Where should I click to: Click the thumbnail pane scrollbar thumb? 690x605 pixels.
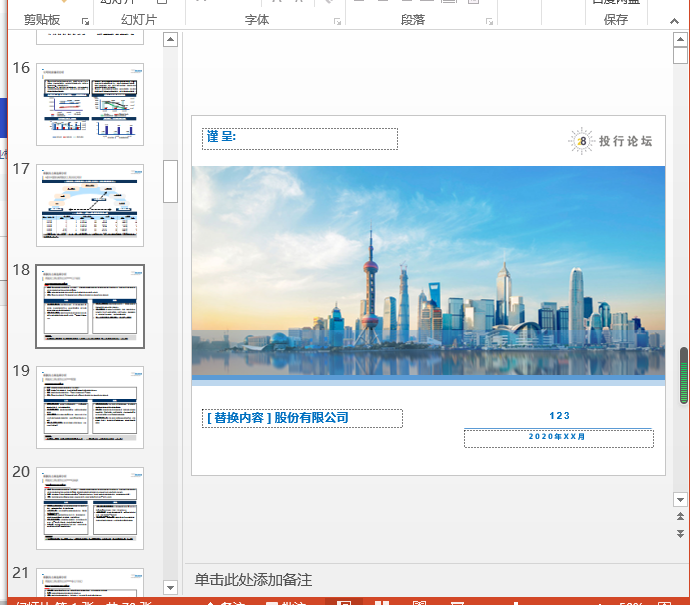pos(170,181)
